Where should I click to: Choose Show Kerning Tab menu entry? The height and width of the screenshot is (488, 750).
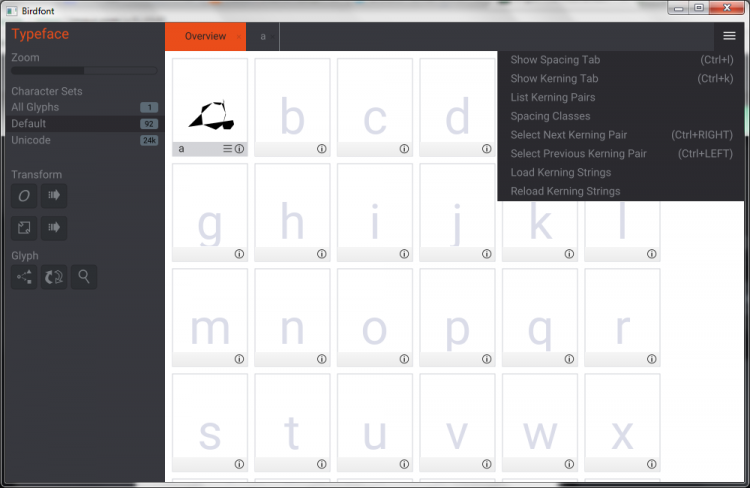[x=621, y=78]
